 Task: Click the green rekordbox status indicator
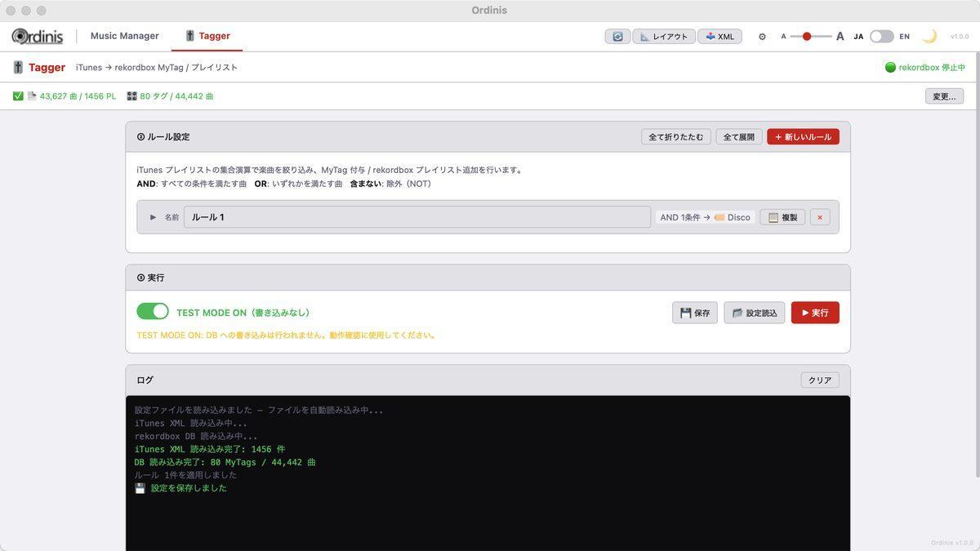tap(890, 68)
